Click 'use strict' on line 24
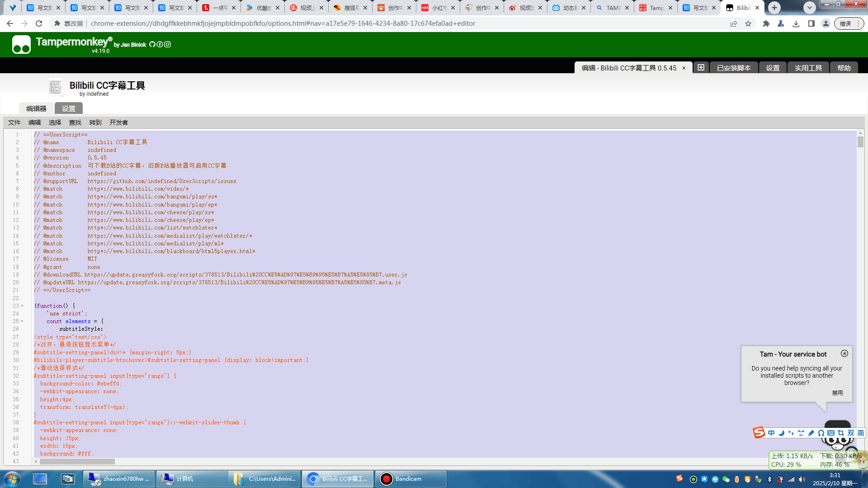The width and height of the screenshot is (868, 488). point(66,314)
